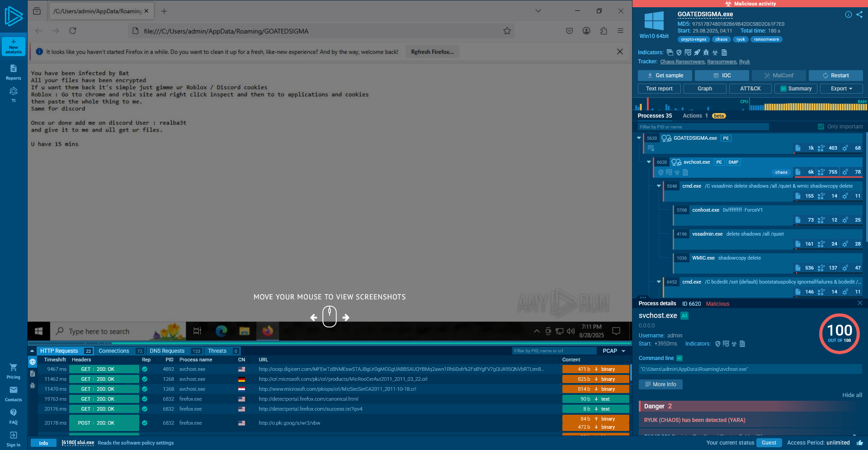The height and width of the screenshot is (450, 868).
Task: Select the files icon in bottom panel
Action: click(33, 374)
